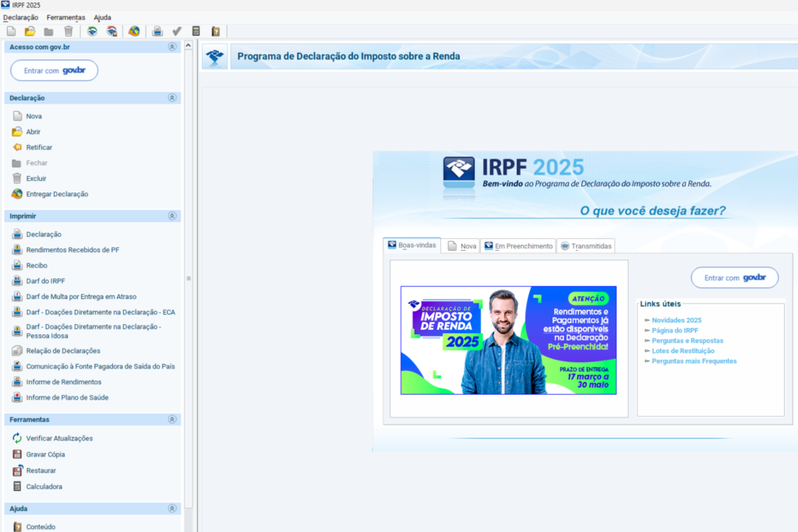Select Darf Doações Diretamente na Declaração ECA

(101, 312)
